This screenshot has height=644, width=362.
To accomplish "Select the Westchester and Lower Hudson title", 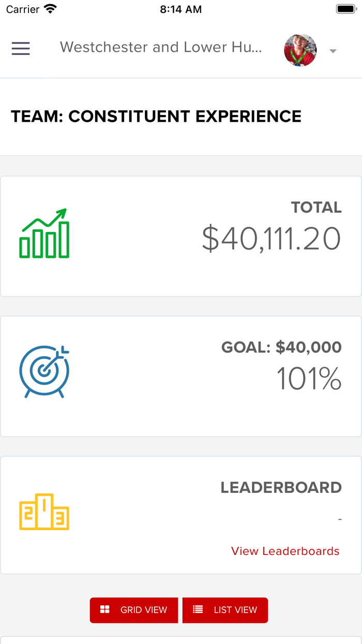I will [x=161, y=47].
